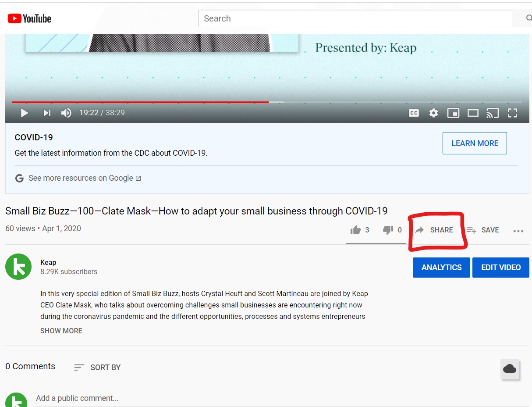Image resolution: width=532 pixels, height=407 pixels.
Task: Click the 19:22 / 38:29 time display
Action: (102, 113)
